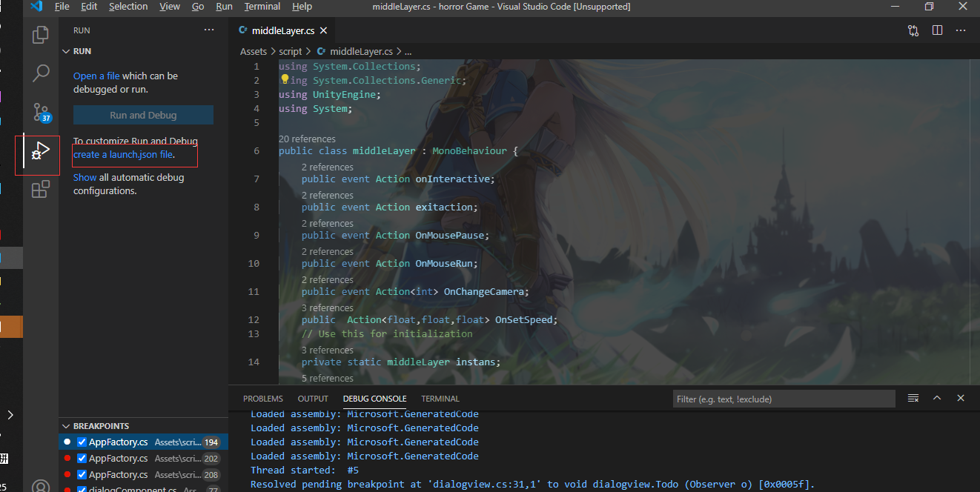The image size is (980, 492).
Task: Close the middleLayer.cs editor tab
Action: [323, 31]
